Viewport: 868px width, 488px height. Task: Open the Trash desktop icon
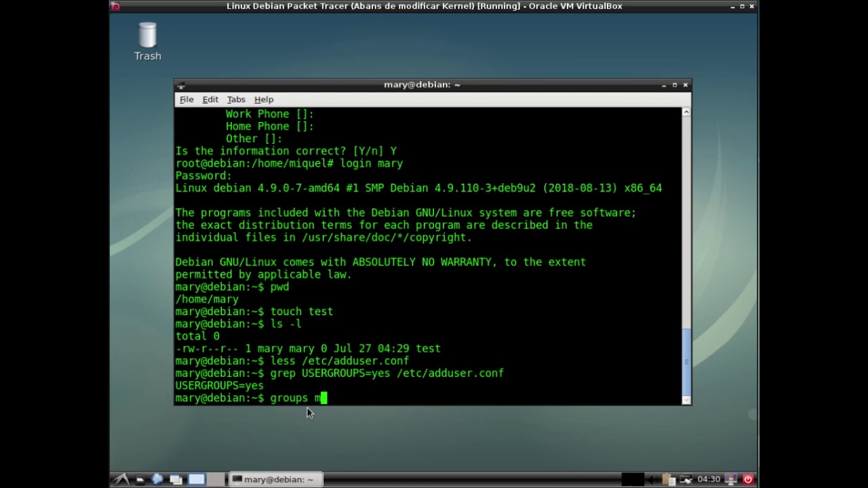pos(147,42)
